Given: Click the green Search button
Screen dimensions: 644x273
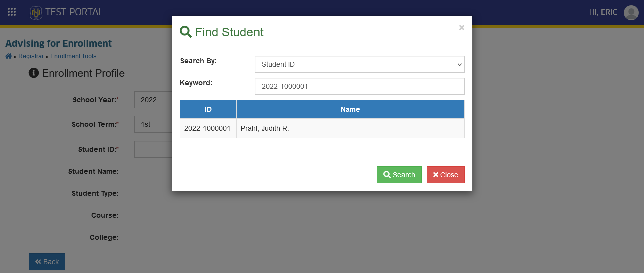Looking at the screenshot, I should [399, 175].
